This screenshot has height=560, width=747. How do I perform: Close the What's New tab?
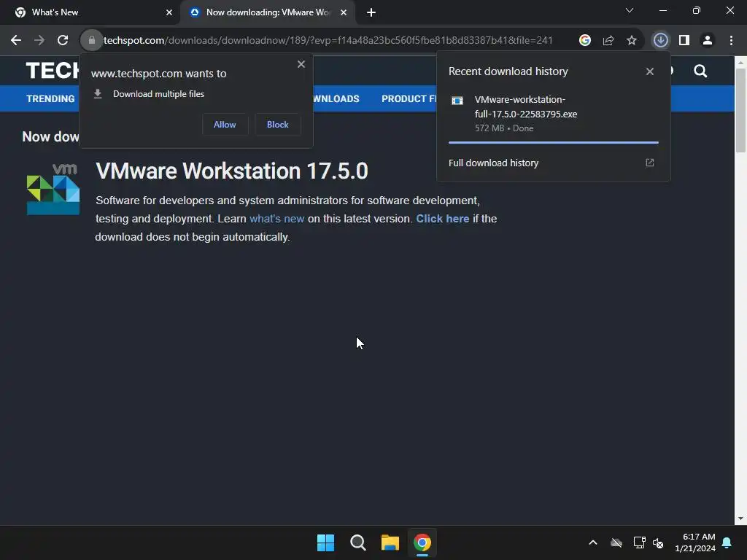coord(169,13)
